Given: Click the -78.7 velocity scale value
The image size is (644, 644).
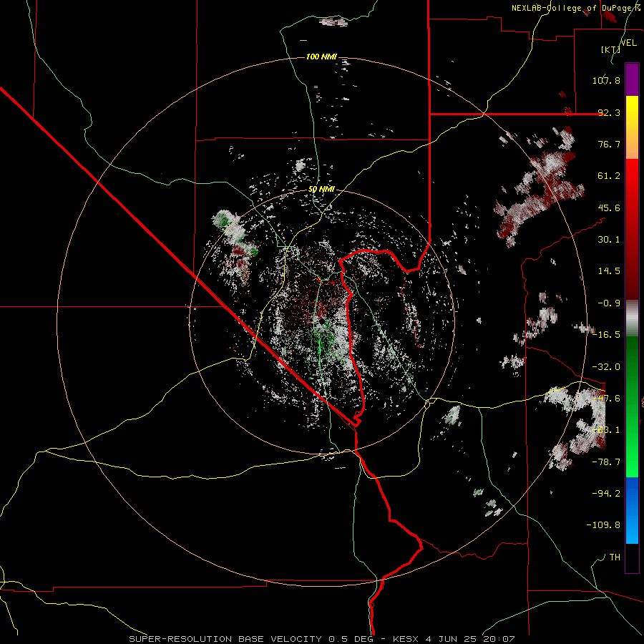Looking at the screenshot, I should (x=606, y=462).
